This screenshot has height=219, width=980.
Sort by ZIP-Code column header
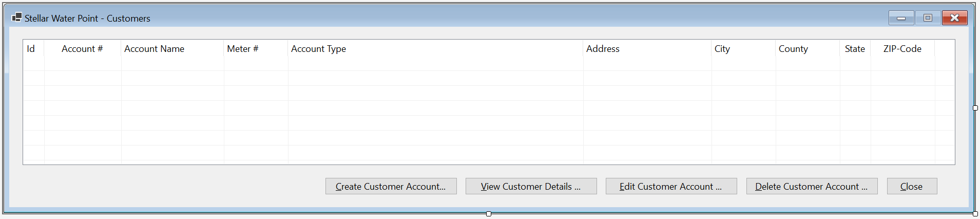pos(902,49)
